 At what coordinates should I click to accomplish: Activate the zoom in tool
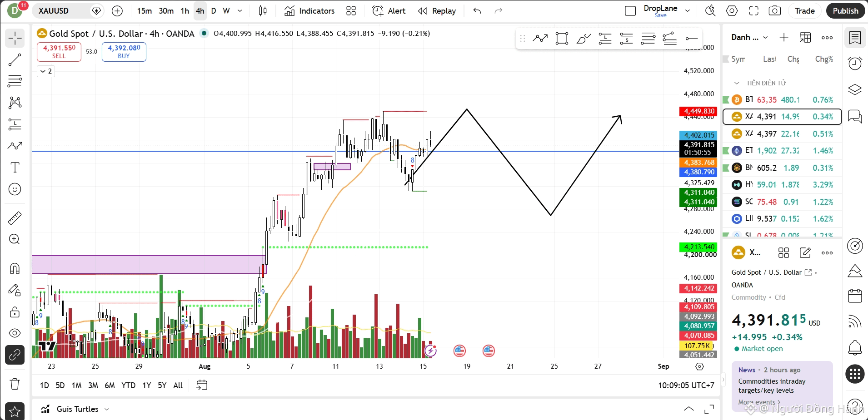[15, 239]
